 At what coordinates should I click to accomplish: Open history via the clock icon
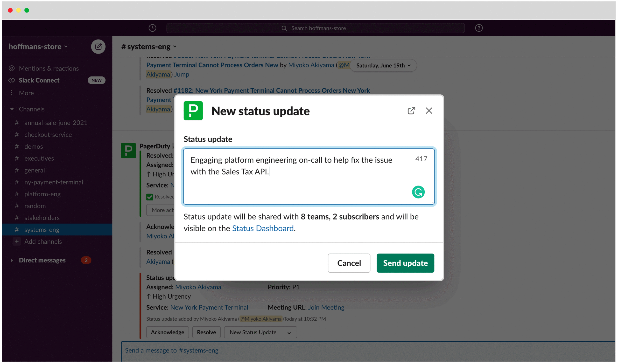click(x=152, y=28)
